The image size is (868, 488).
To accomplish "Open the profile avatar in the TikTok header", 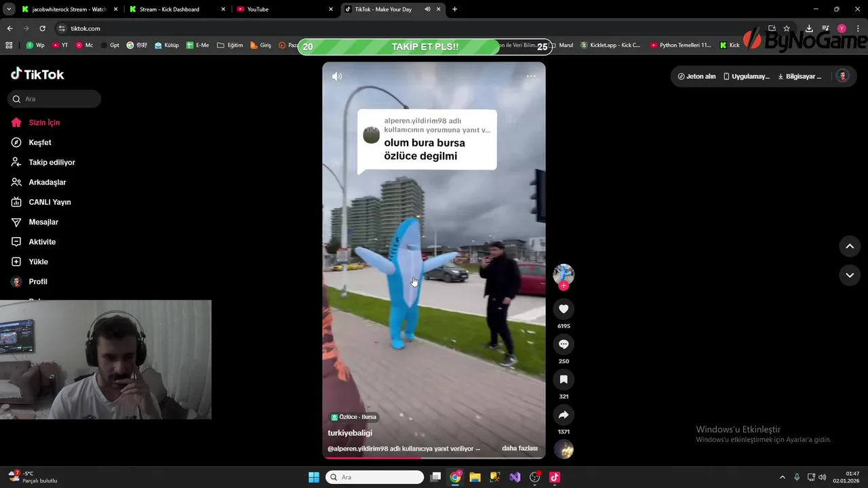I will click(x=843, y=76).
